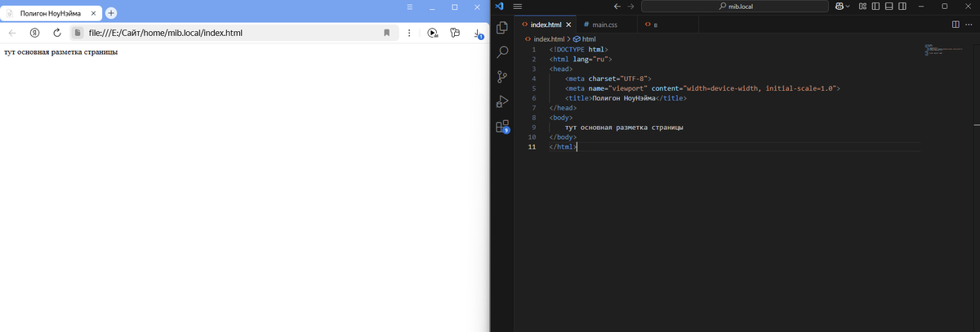980x332 pixels.
Task: Click the html symbol in the breadcrumb
Action: click(x=585, y=38)
